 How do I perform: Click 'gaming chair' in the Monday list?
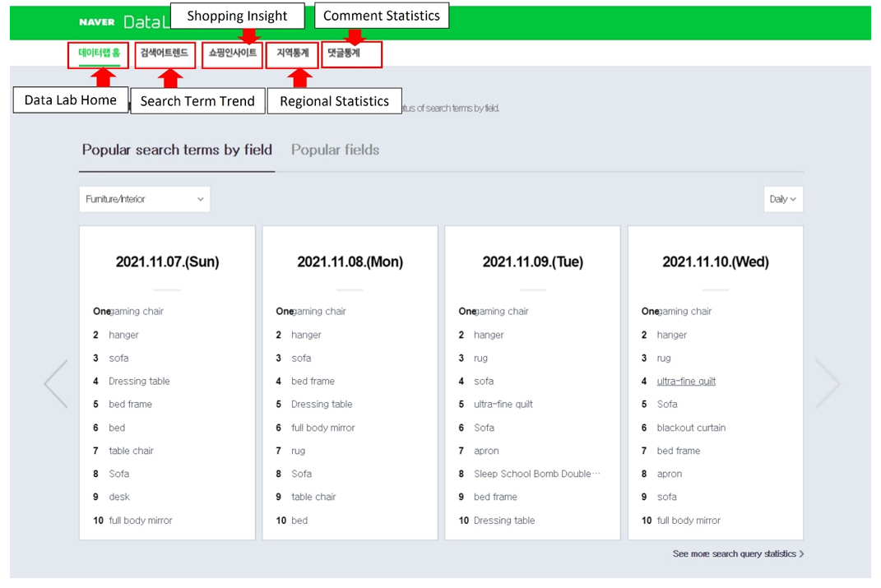(319, 311)
